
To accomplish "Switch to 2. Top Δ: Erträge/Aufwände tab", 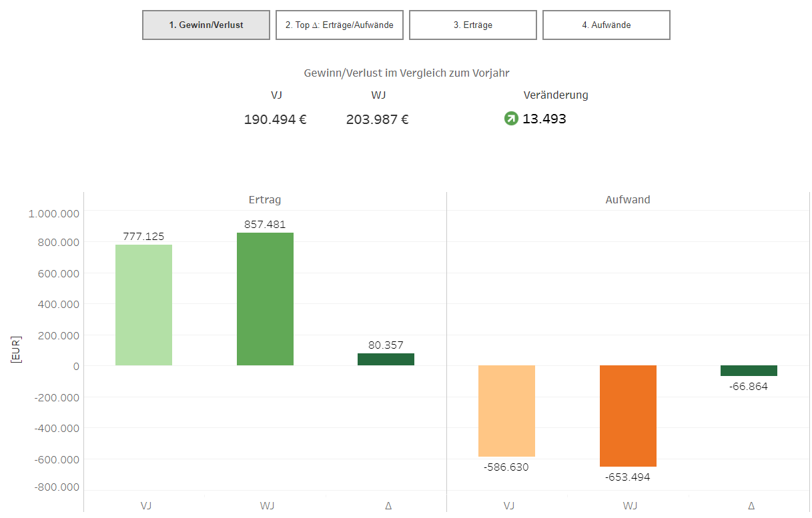I will tap(340, 25).
